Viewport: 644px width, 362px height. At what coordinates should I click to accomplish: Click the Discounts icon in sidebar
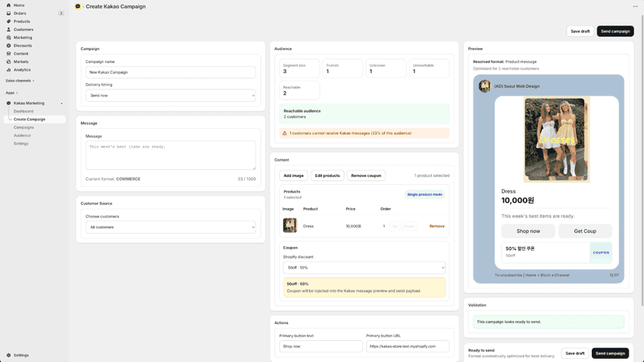coord(9,46)
